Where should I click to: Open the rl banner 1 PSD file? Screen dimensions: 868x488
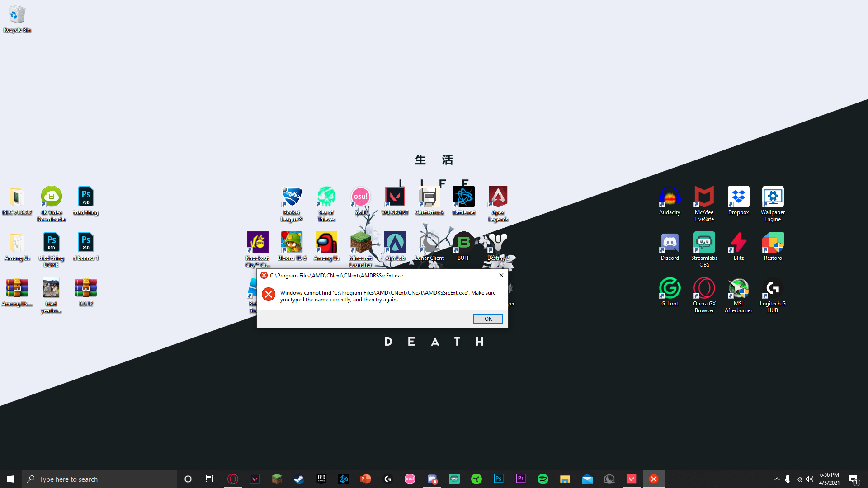pyautogui.click(x=86, y=247)
